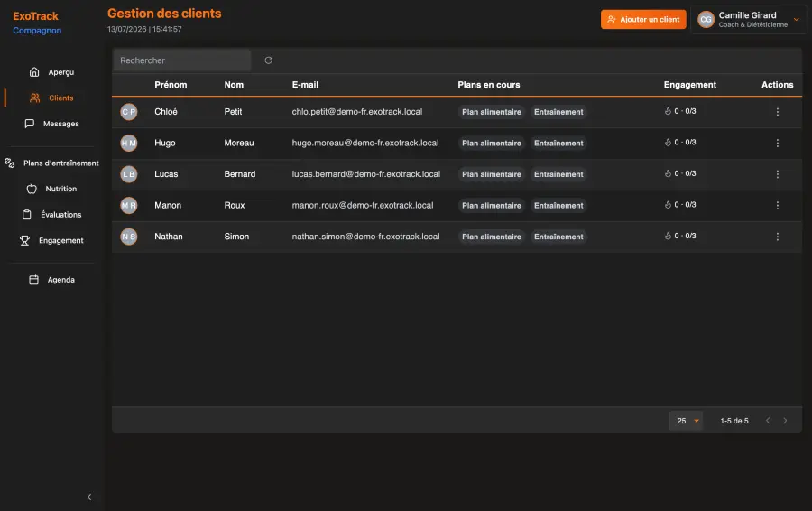Open Plans d'entraînement dumbbell icon
The width and height of the screenshot is (812, 511).
click(x=10, y=163)
